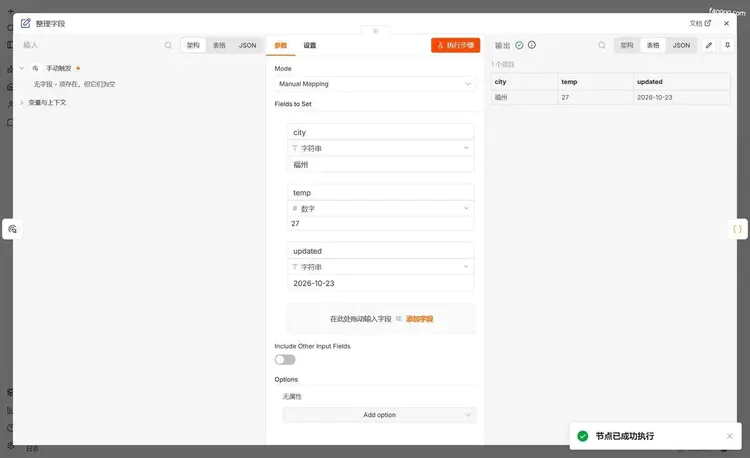Click the output cell containing 27

[x=596, y=97]
